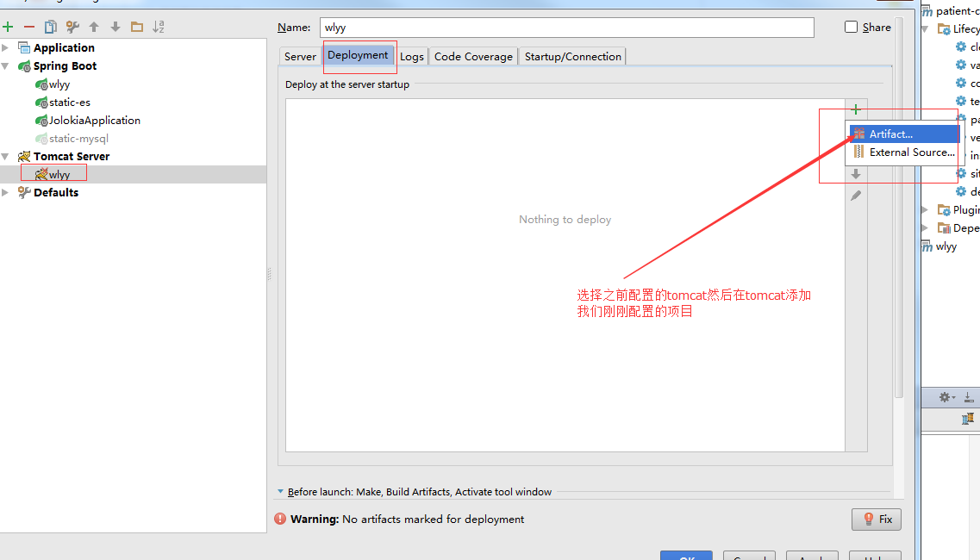Image resolution: width=980 pixels, height=560 pixels.
Task: Sort the configurations alphabetically
Action: (x=159, y=27)
